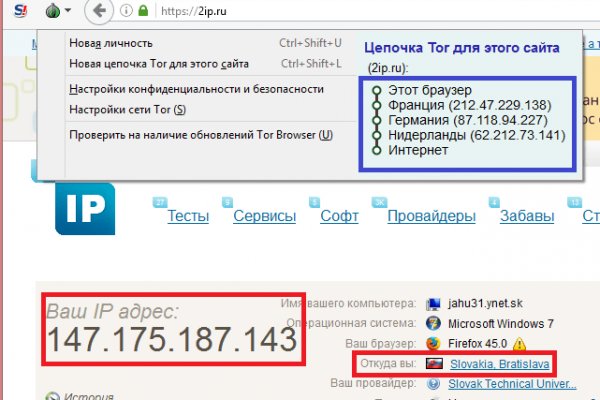Click the "Slovakia, Bratislava" location link

[501, 364]
